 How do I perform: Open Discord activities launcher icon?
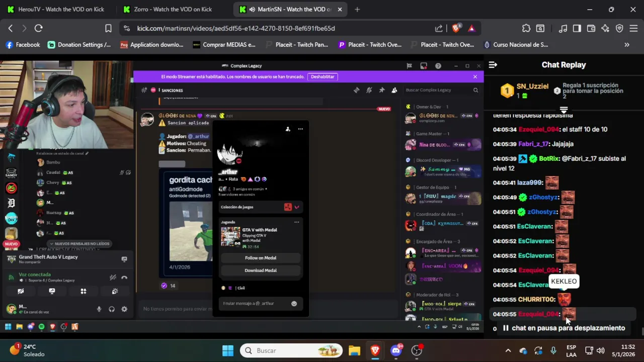(x=84, y=291)
